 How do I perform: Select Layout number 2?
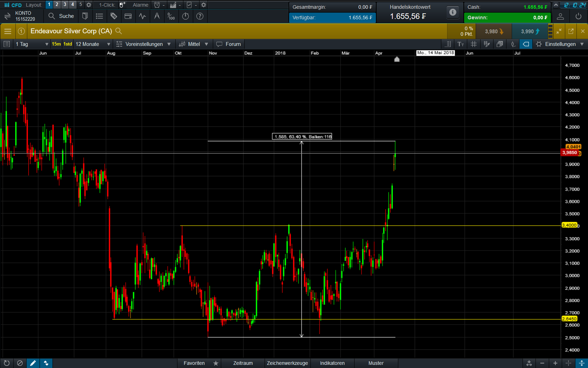(x=57, y=5)
